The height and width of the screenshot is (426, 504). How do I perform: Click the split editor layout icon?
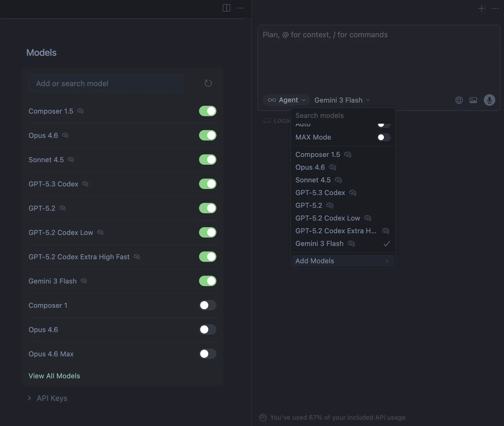[226, 8]
